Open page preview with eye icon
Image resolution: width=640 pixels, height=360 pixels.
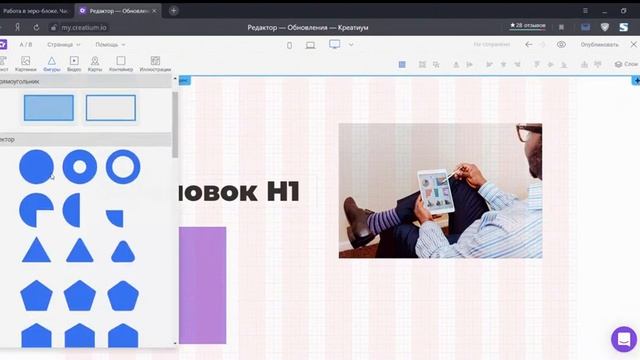click(x=562, y=44)
